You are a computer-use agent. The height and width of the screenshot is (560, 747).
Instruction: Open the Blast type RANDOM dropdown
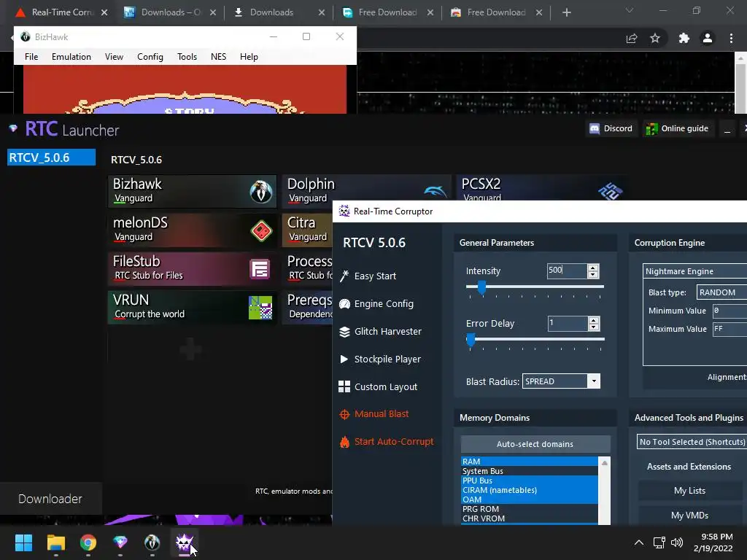tap(721, 292)
